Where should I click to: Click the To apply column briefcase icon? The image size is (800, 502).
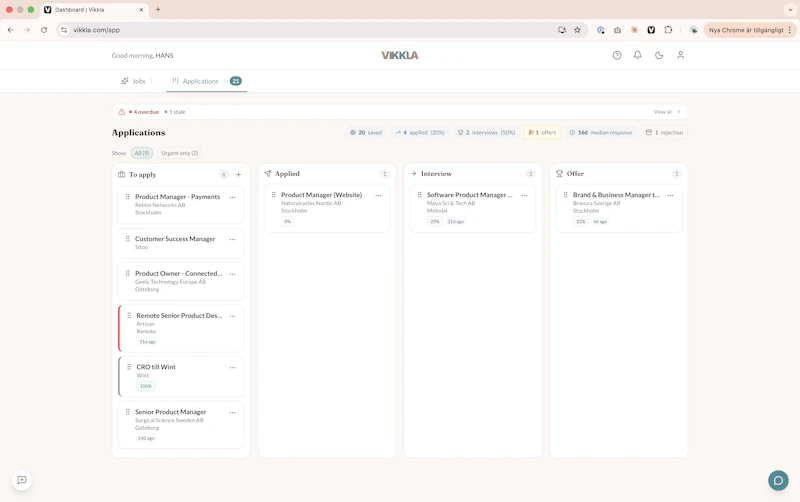(121, 174)
